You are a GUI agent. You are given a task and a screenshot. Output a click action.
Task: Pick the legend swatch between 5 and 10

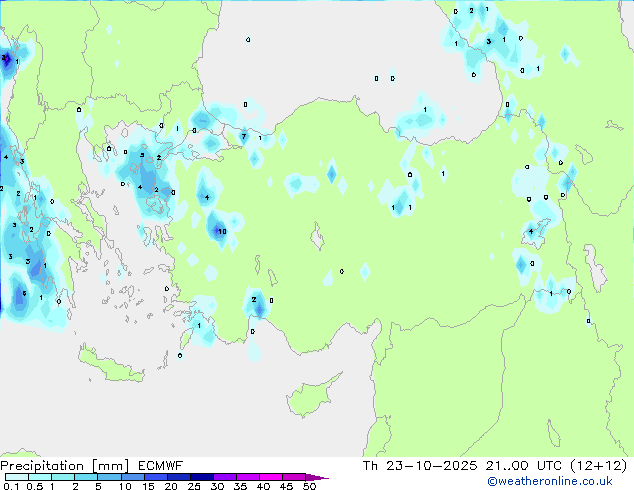click(110, 478)
